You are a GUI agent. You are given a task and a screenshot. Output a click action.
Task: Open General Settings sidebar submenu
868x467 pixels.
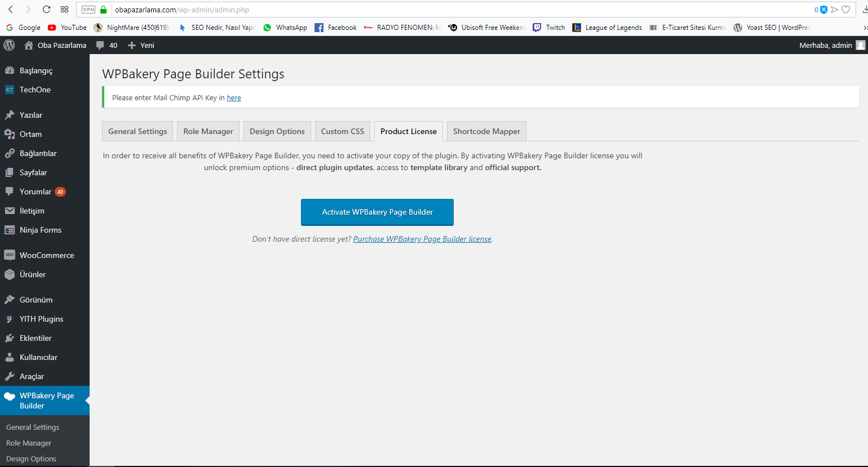tap(33, 427)
